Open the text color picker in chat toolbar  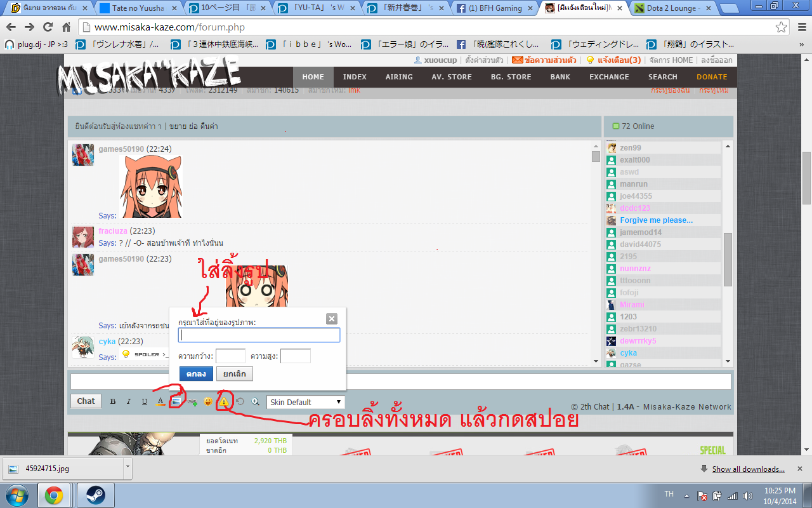[160, 401]
